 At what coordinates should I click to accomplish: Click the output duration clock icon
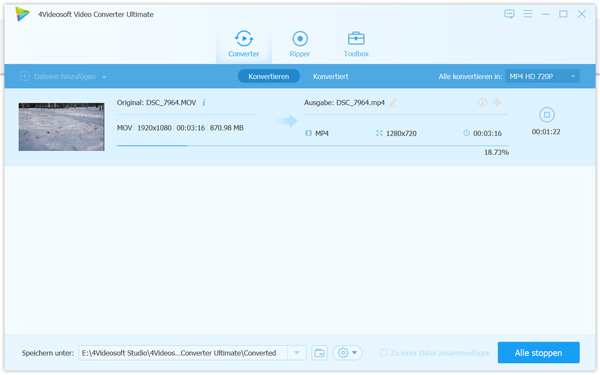point(466,133)
